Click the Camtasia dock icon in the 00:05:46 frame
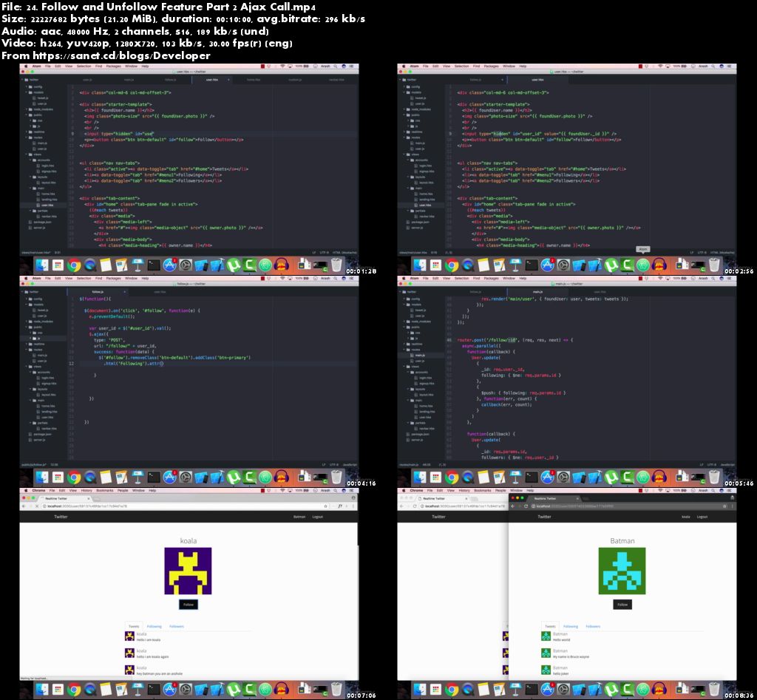 point(627,477)
